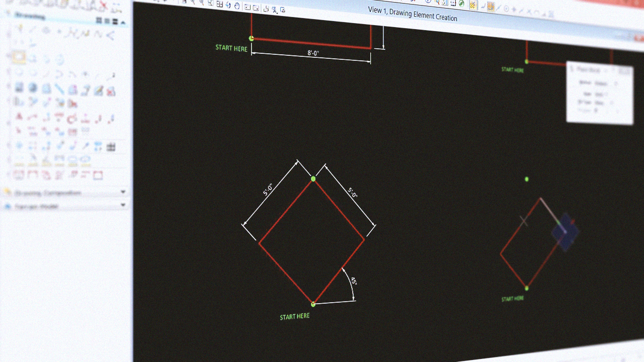Click the 8'-0" dimension text
The width and height of the screenshot is (644, 362).
tap(313, 53)
